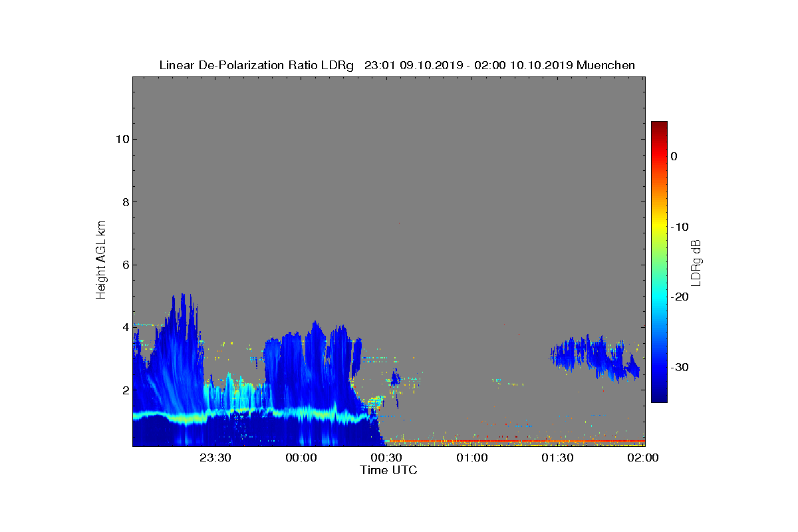Screen dimensions: 798x532
Task: Click the height tick label '4'
Action: 124,327
